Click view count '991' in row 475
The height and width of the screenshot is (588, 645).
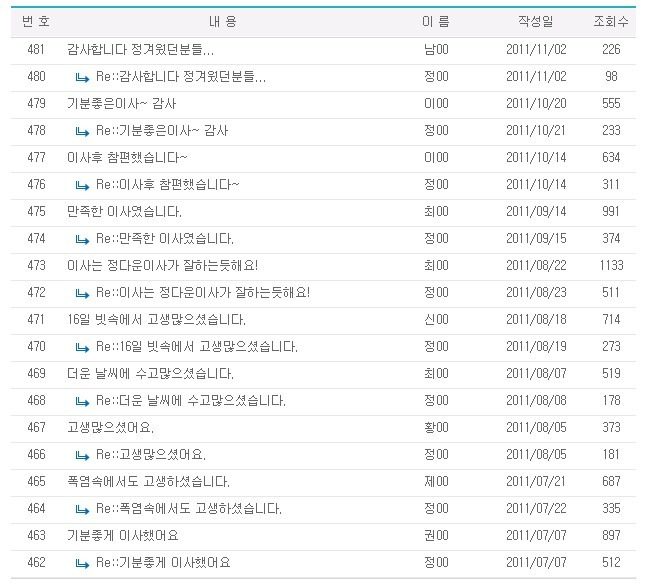pyautogui.click(x=611, y=211)
